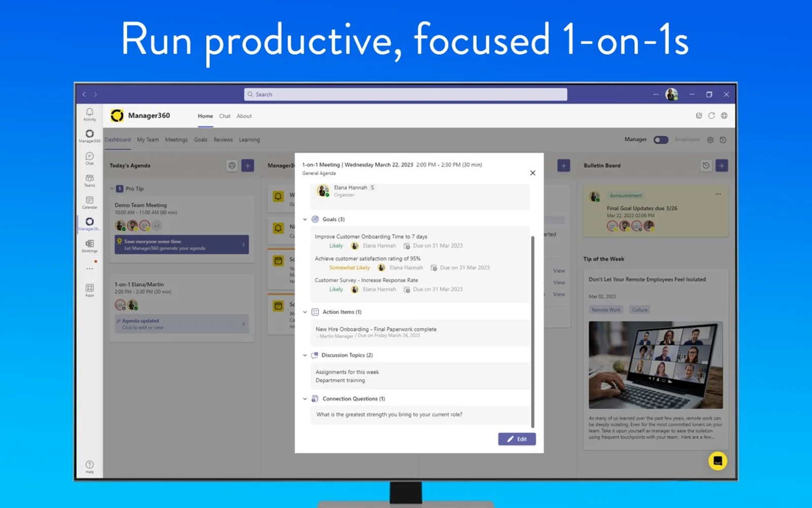Click the three dots for more sidebar apps
The width and height of the screenshot is (812, 508).
pos(89,269)
